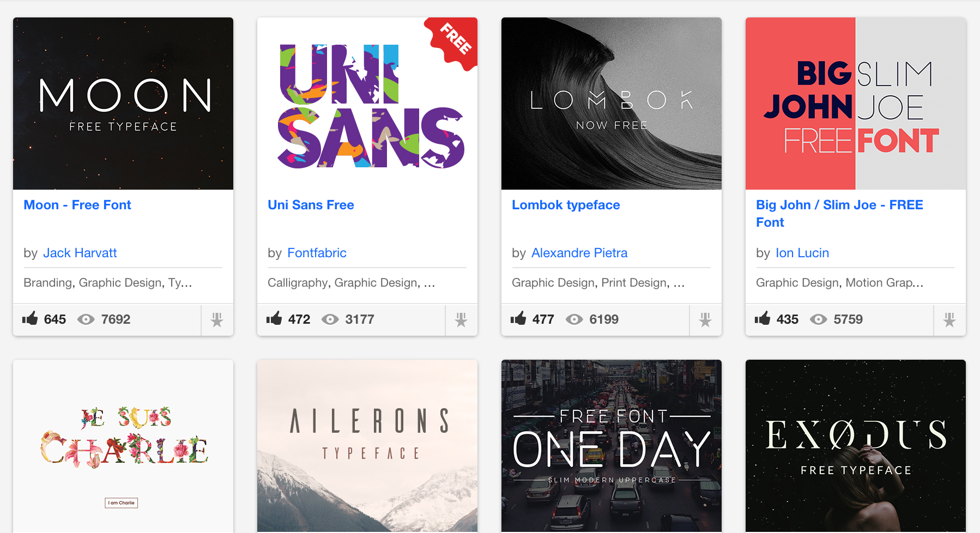The image size is (980, 533).
Task: Click the 6199 views count on Lombok card
Action: (604, 319)
